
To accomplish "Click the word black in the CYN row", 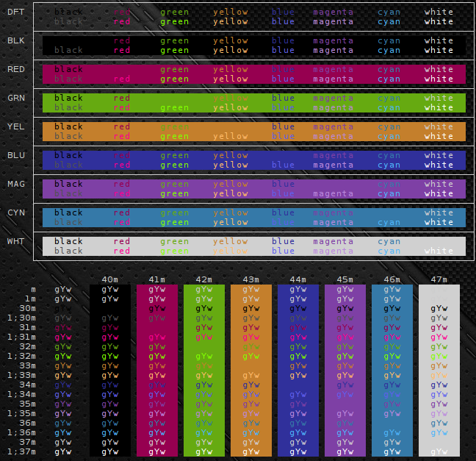I will 68,212.
